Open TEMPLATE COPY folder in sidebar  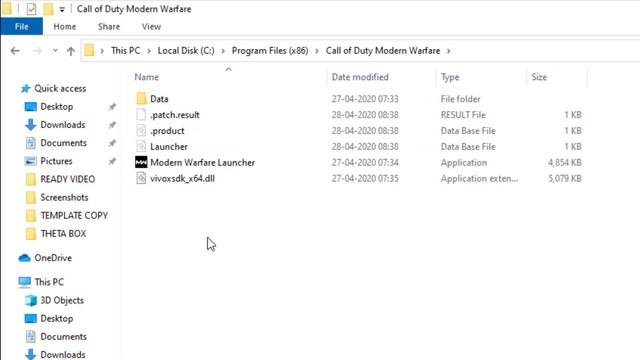tap(74, 216)
